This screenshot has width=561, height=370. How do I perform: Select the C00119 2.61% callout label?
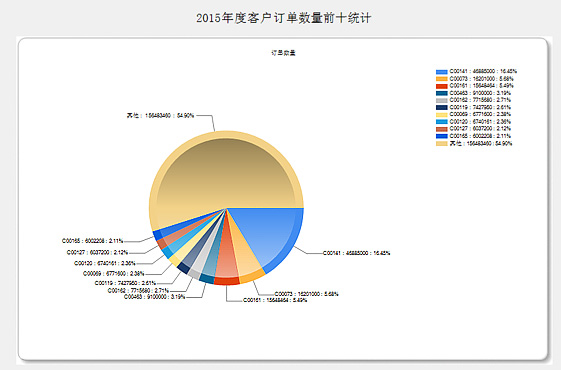coord(125,283)
